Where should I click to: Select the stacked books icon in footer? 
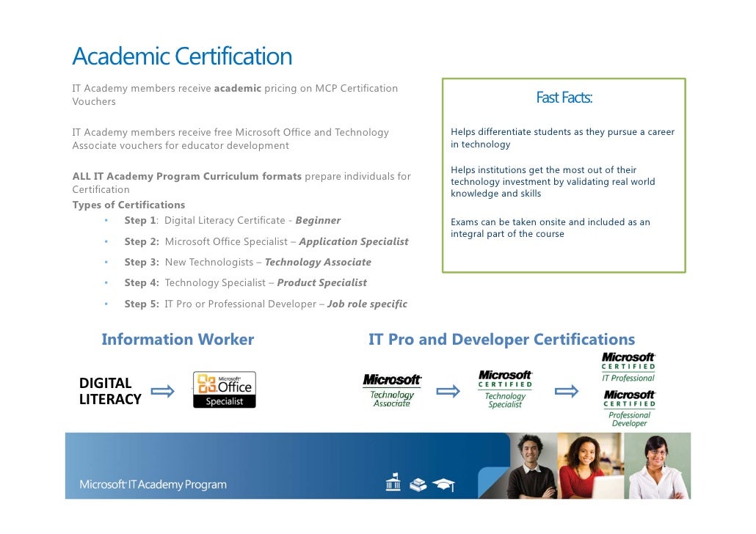click(418, 484)
